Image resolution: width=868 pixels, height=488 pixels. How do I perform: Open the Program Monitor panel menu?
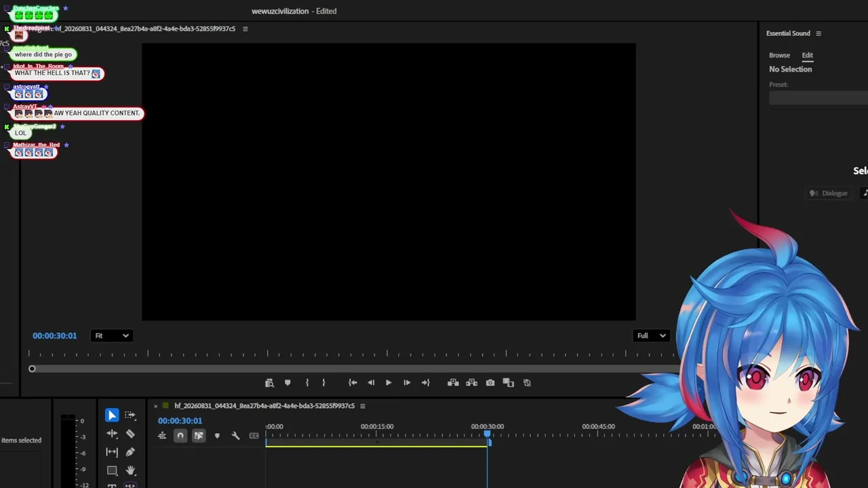[245, 29]
